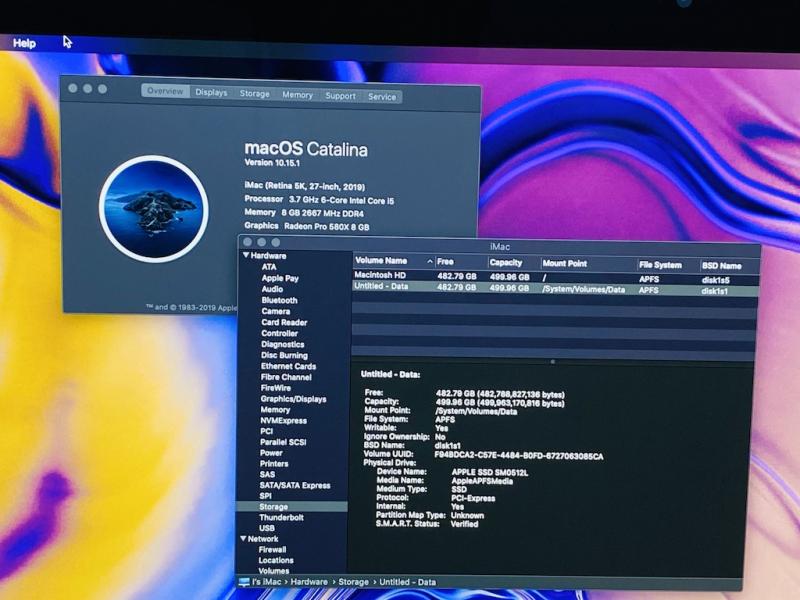The width and height of the screenshot is (800, 600).
Task: Collapse the Network section in sidebar
Action: tap(243, 539)
